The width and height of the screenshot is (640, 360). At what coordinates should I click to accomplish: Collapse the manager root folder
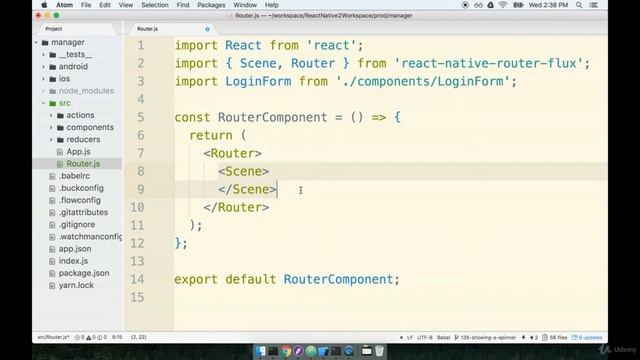tap(36, 42)
